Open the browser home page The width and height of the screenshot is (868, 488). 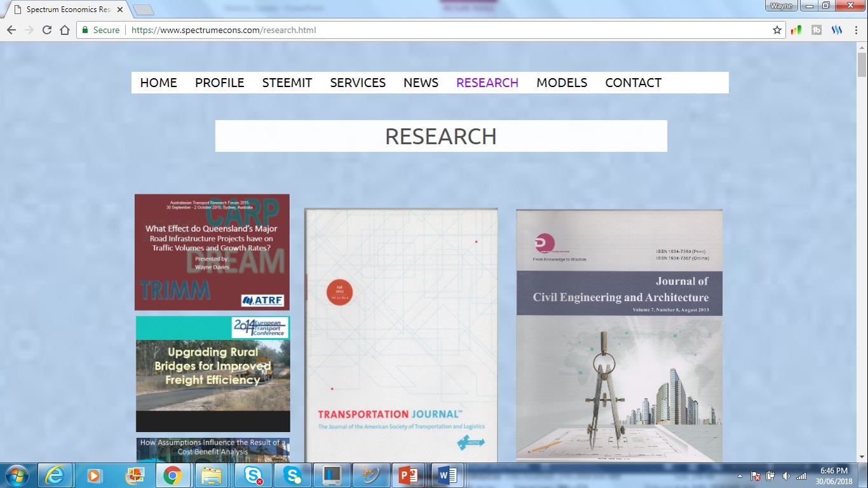[x=64, y=30]
